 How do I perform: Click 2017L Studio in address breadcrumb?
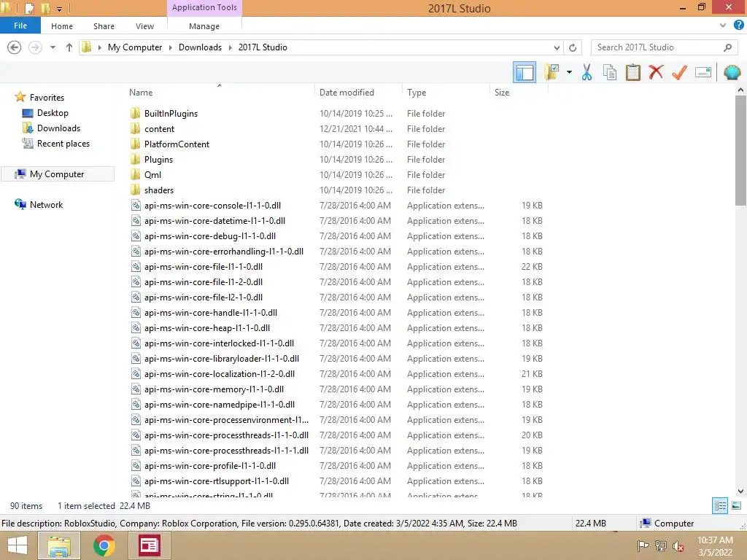tap(263, 47)
